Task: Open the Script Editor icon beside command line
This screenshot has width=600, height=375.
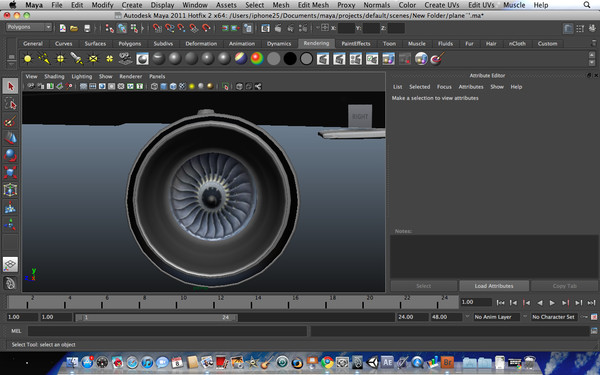Action: 594,331
